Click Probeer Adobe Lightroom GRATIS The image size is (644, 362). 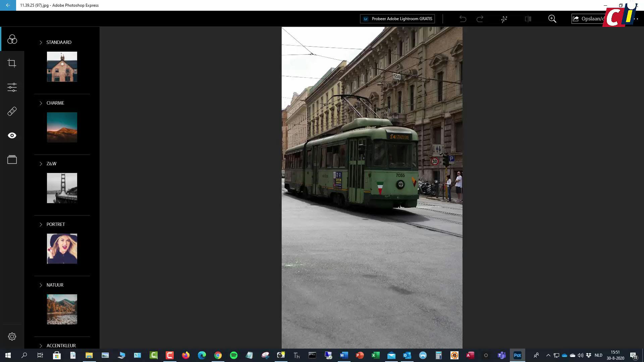[x=397, y=19]
